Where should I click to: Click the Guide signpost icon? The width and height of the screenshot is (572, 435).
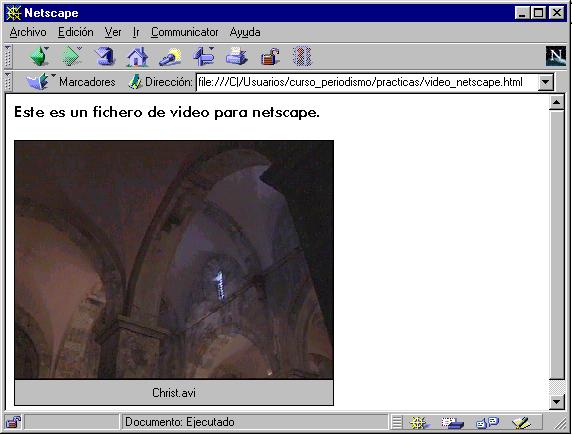click(x=203, y=56)
